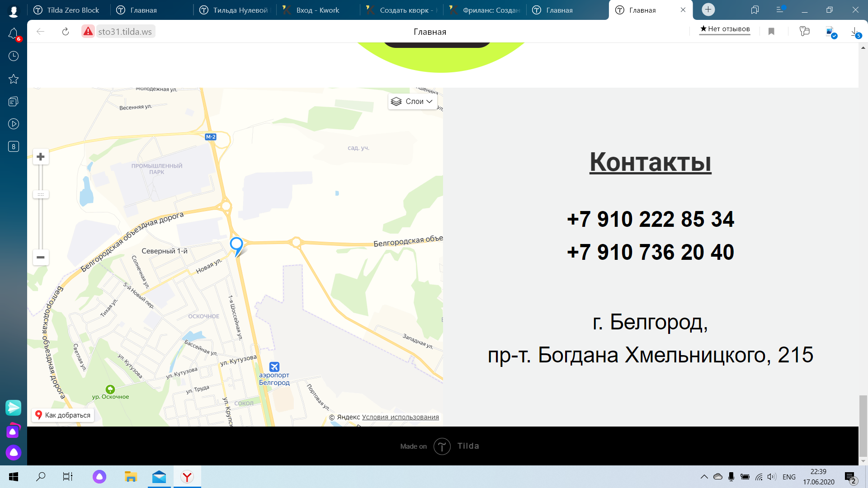Open Mail app from taskbar
868x488 pixels.
click(x=159, y=477)
